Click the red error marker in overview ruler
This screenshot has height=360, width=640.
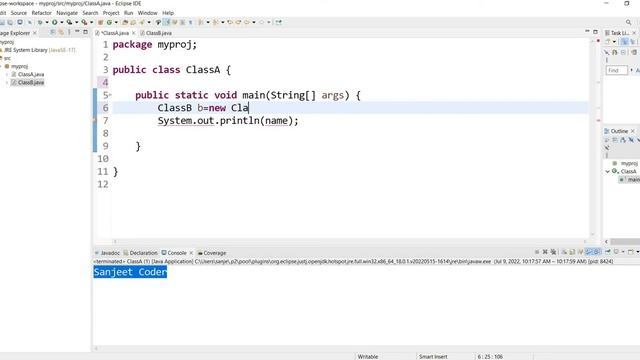point(598,41)
